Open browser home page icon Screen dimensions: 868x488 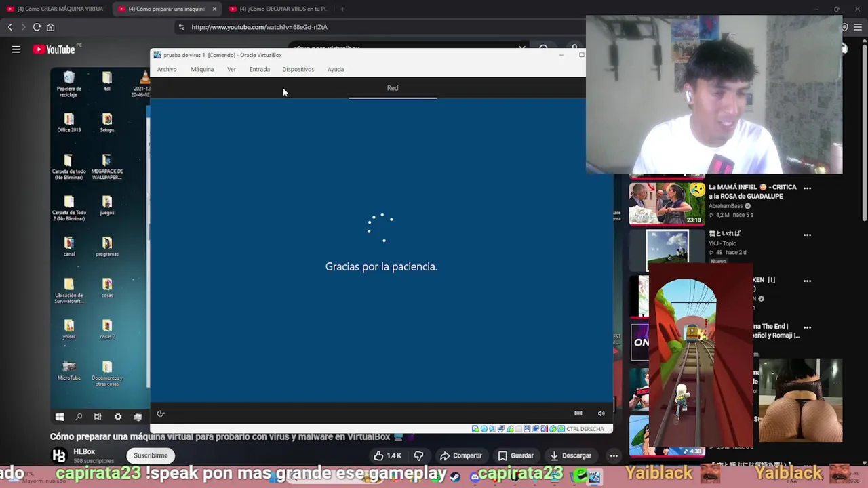click(50, 27)
